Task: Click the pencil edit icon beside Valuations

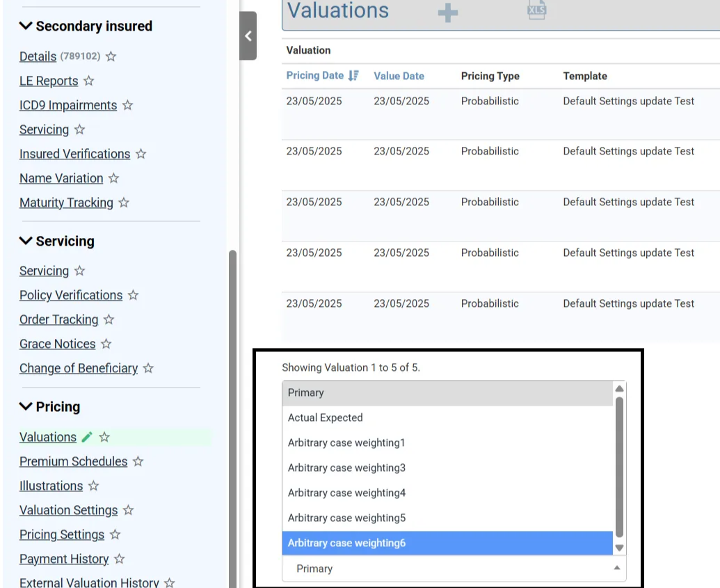Action: (x=87, y=437)
